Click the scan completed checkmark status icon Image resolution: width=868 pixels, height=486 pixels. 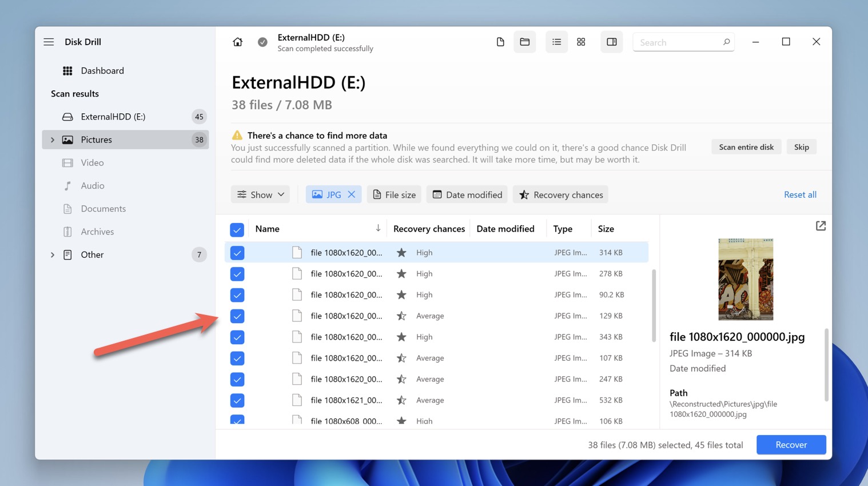pos(262,42)
